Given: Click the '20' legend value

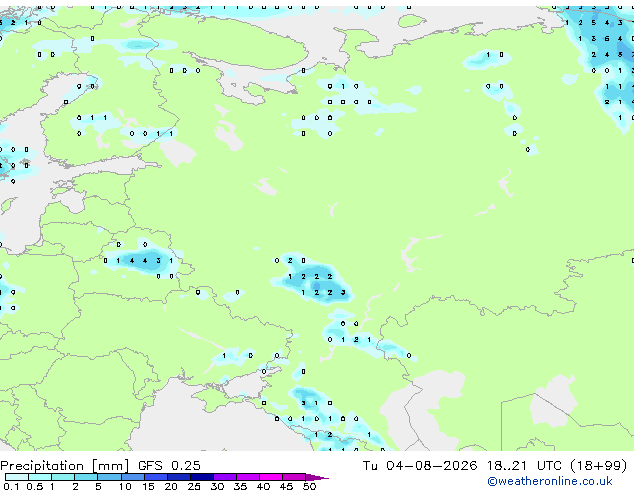Looking at the screenshot, I should point(171,486).
